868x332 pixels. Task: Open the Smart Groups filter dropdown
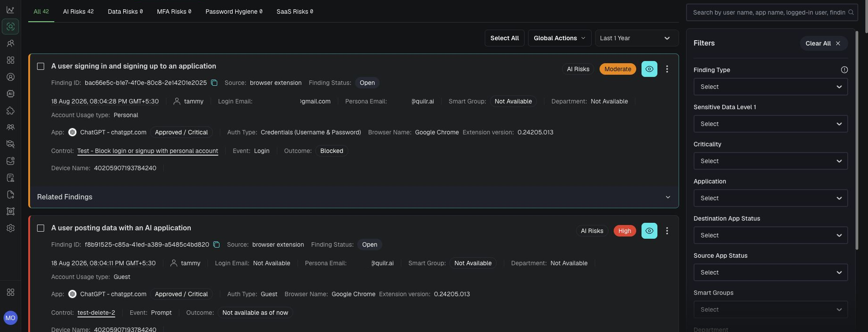770,309
